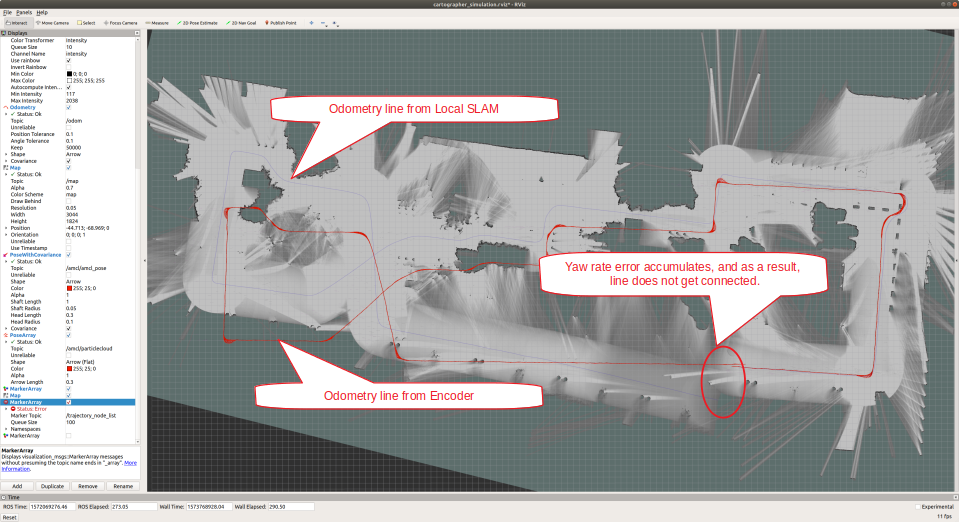The height and width of the screenshot is (522, 959).
Task: Select the Keep value 50000
Action: [x=73, y=147]
